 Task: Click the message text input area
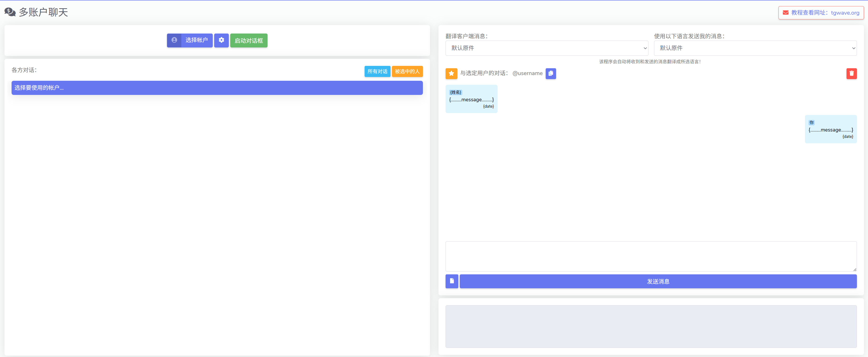coord(651,256)
